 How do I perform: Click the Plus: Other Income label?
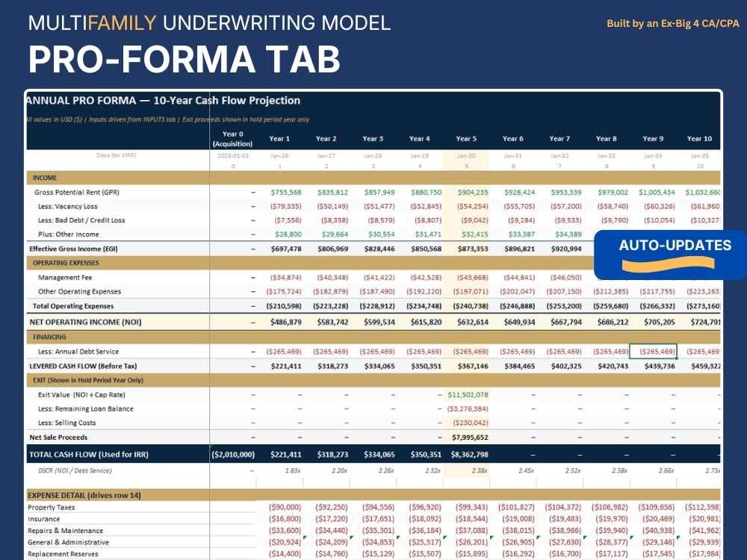click(69, 234)
